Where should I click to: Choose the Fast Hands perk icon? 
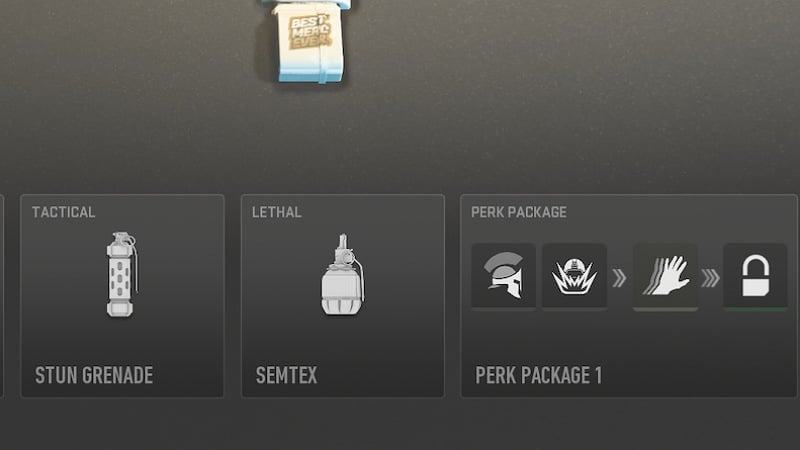(x=665, y=276)
